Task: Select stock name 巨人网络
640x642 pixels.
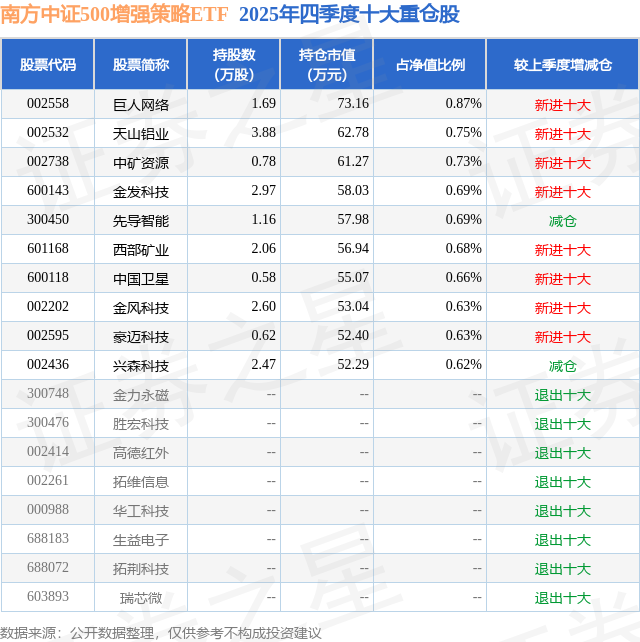Action: (x=141, y=105)
